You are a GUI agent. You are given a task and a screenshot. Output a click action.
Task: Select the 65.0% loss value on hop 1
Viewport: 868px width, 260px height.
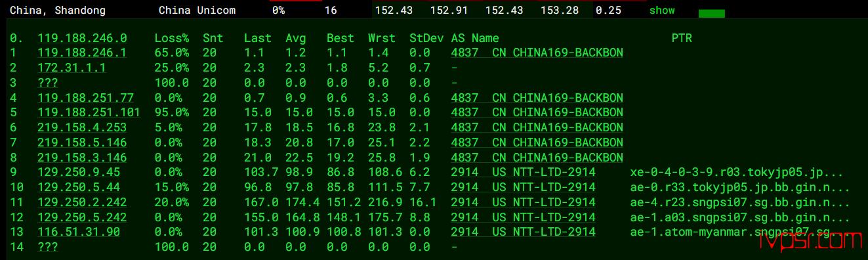point(172,53)
